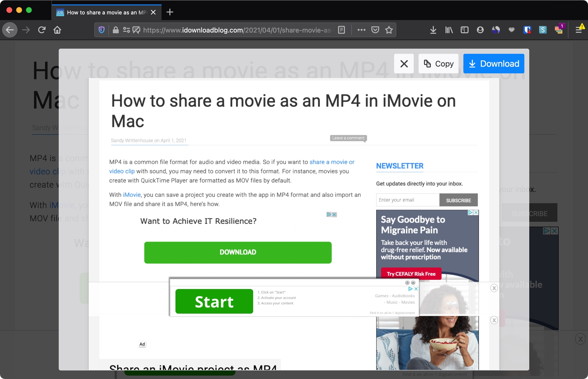The height and width of the screenshot is (379, 588).
Task: Click 'Say Goodbye to Migraine Pain' ad headline
Action: [x=413, y=225]
